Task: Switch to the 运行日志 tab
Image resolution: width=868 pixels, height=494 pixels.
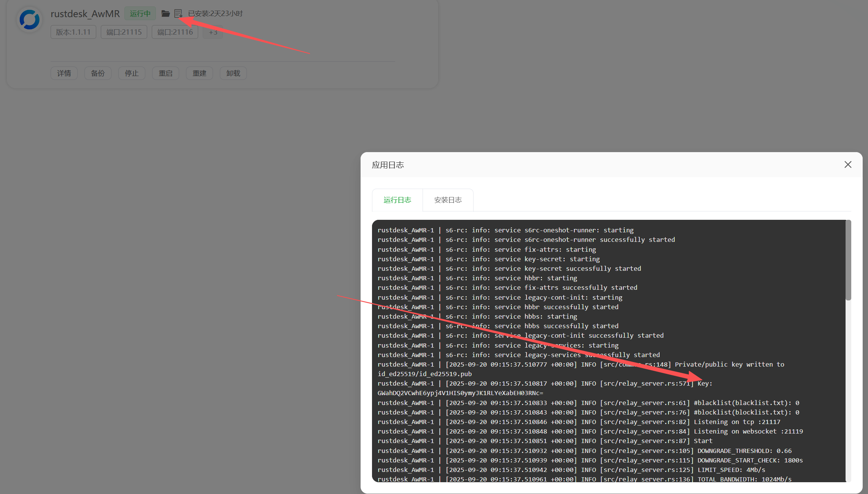Action: click(x=397, y=200)
